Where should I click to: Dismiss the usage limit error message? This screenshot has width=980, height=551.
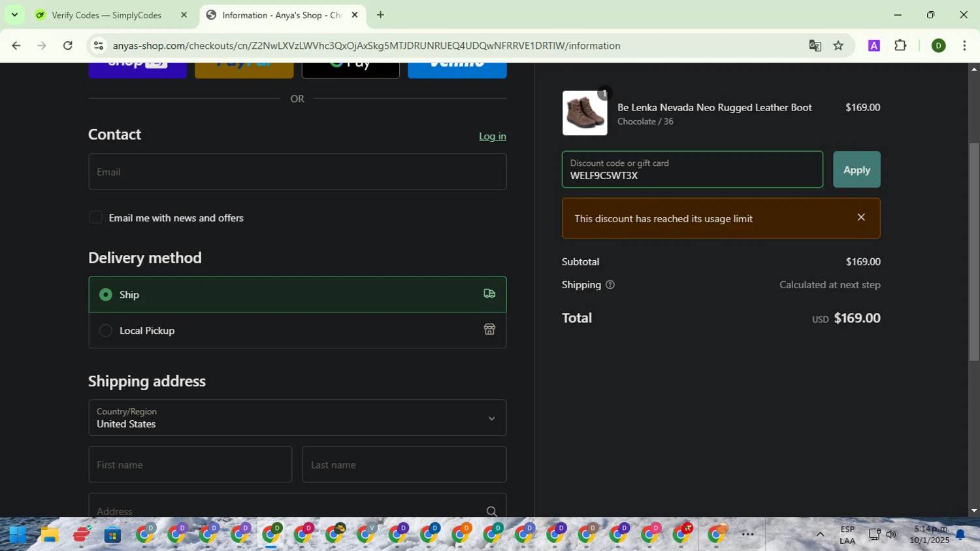[x=861, y=217]
